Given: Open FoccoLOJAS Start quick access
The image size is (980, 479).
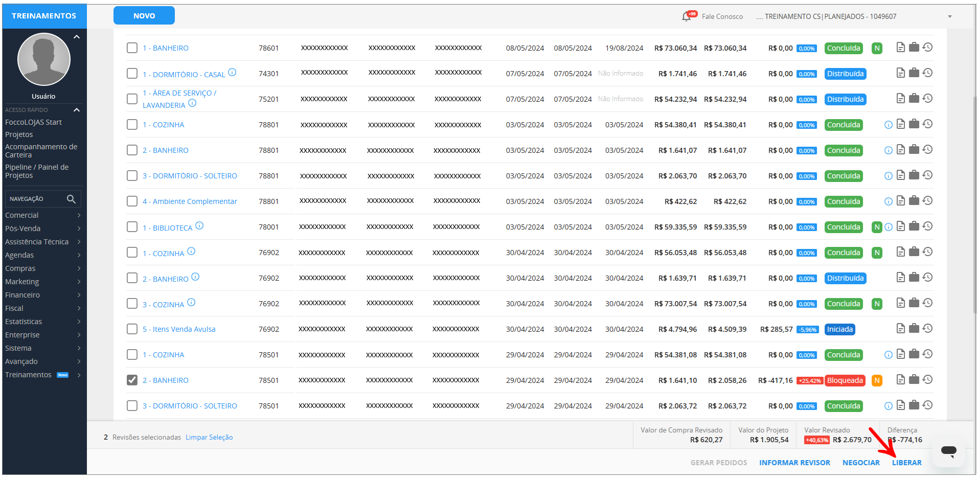Looking at the screenshot, I should [x=33, y=122].
